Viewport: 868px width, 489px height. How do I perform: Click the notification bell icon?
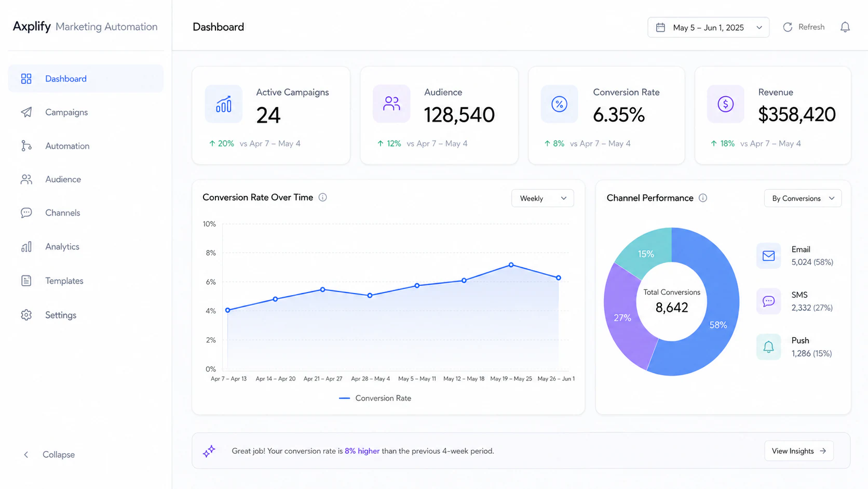pos(845,27)
